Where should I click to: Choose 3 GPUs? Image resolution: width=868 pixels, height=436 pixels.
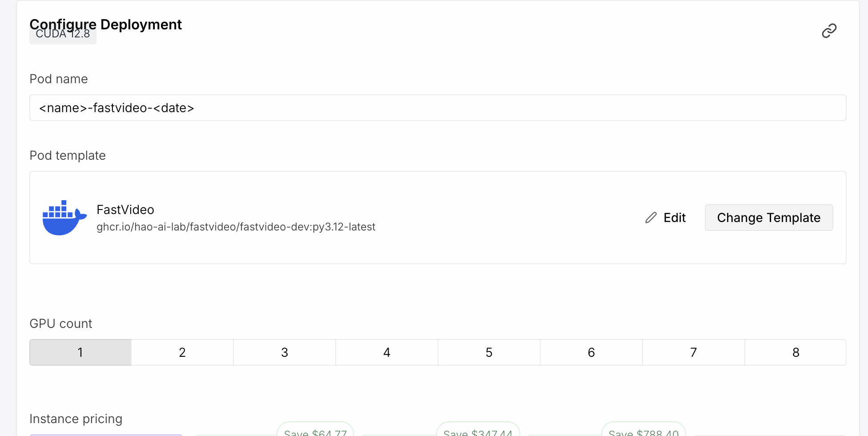pyautogui.click(x=285, y=352)
